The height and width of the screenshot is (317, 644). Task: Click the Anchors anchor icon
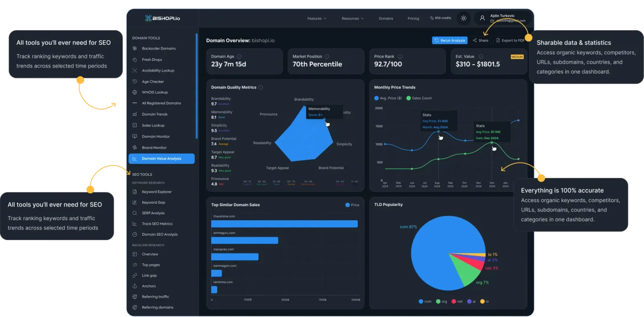[135, 286]
